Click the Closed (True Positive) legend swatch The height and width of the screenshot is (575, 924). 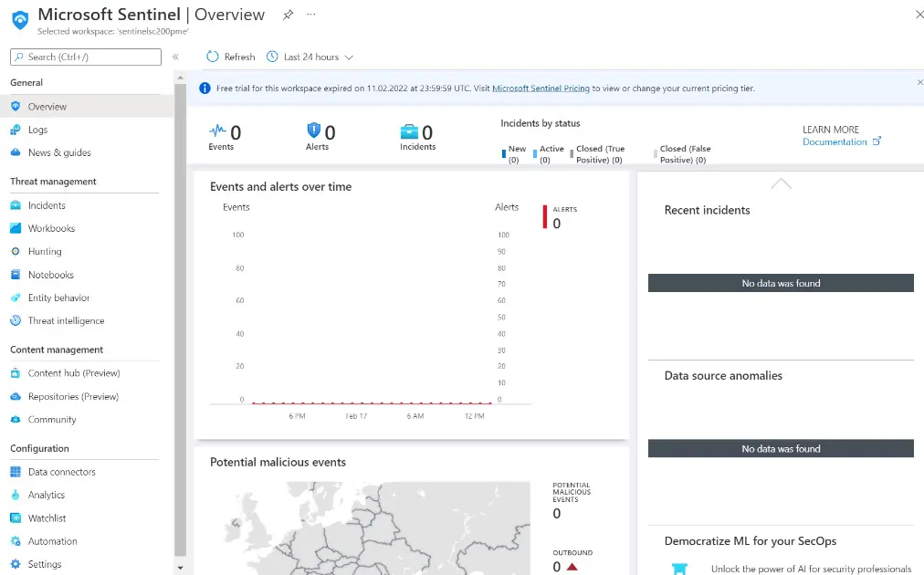coord(572,153)
